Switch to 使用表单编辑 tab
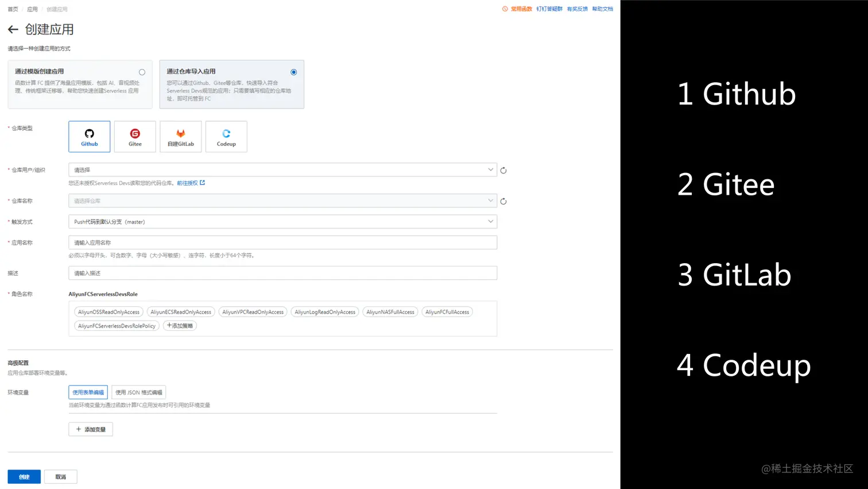The image size is (868, 489). pyautogui.click(x=88, y=392)
